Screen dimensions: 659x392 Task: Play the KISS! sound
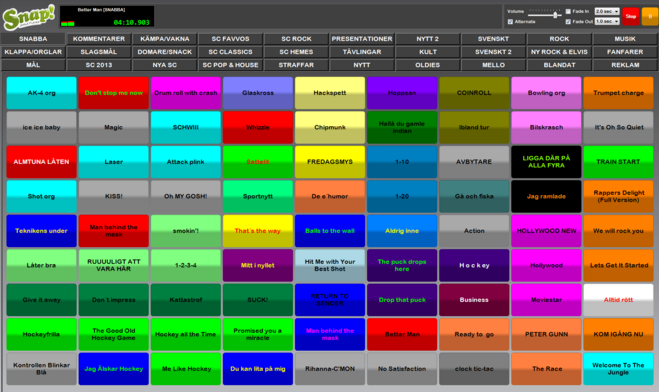coord(113,196)
